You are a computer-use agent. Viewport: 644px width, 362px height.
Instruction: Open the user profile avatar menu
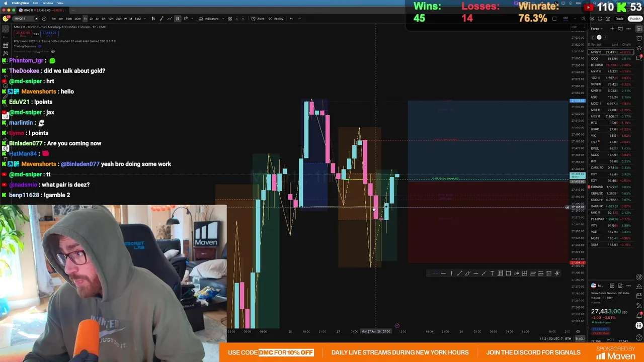point(5,19)
